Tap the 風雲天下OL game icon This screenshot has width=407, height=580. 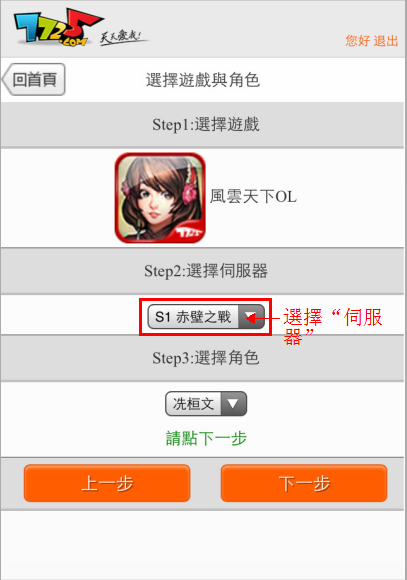(x=160, y=198)
